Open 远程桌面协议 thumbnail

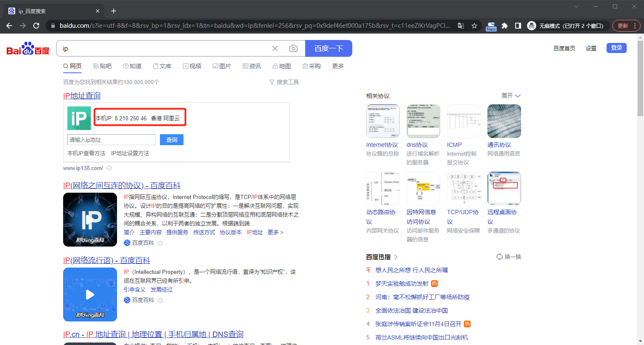point(504,188)
